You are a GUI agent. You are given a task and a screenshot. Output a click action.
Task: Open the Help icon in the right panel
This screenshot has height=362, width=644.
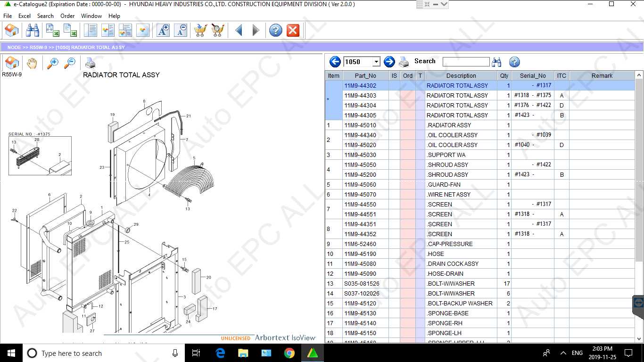(x=514, y=61)
